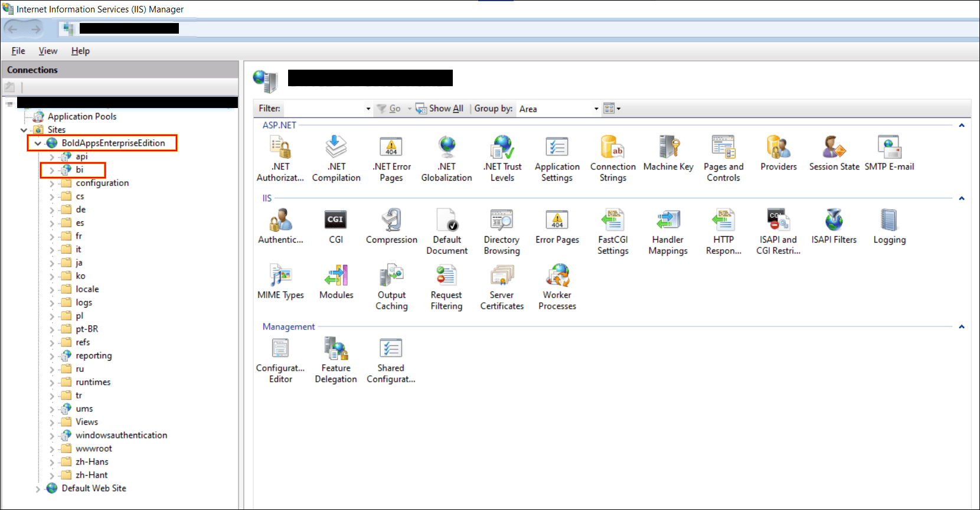Open the view mode dropdown button

tap(612, 109)
